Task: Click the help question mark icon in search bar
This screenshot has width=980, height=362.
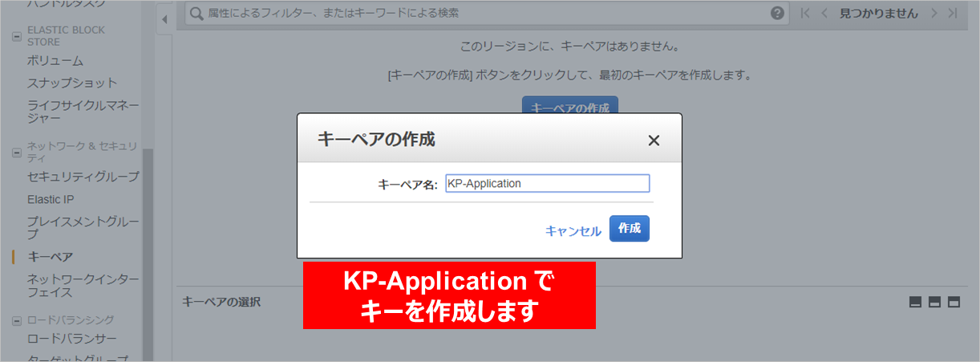Action: 777,14
